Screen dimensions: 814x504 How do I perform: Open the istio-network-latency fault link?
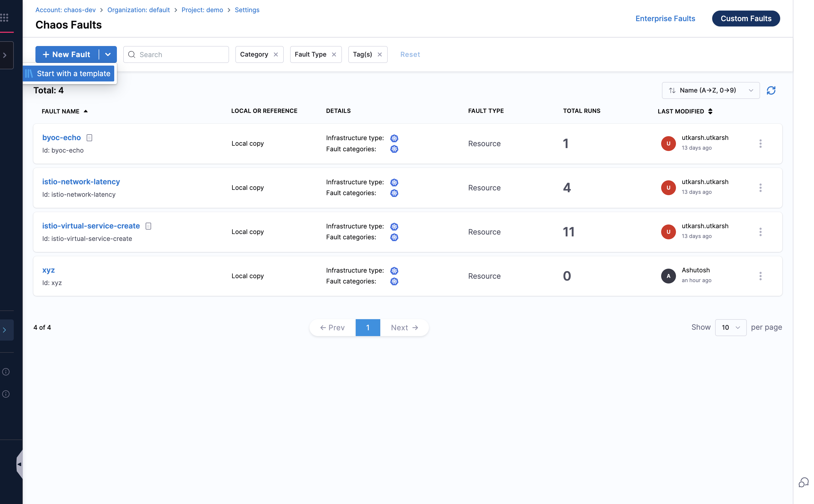coord(81,182)
